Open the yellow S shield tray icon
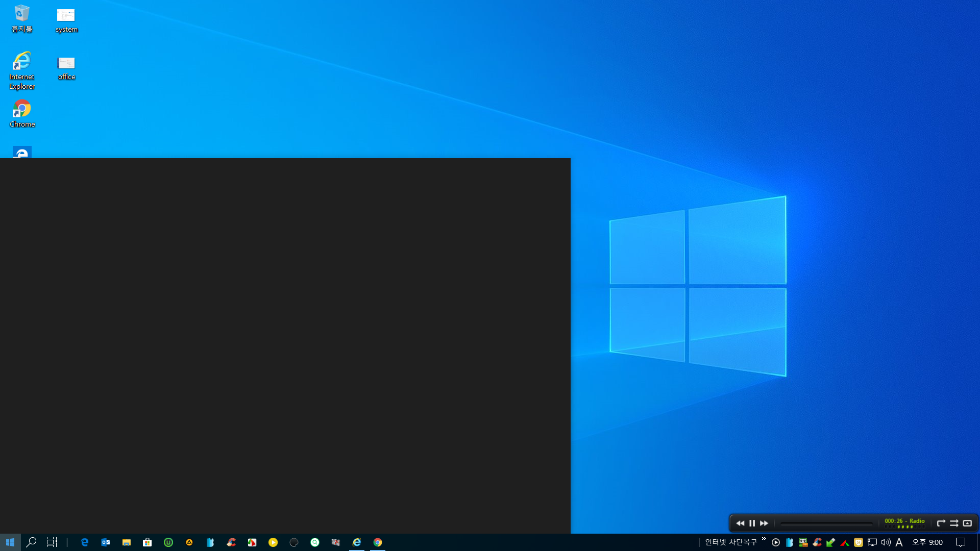The width and height of the screenshot is (980, 551). pos(859,542)
